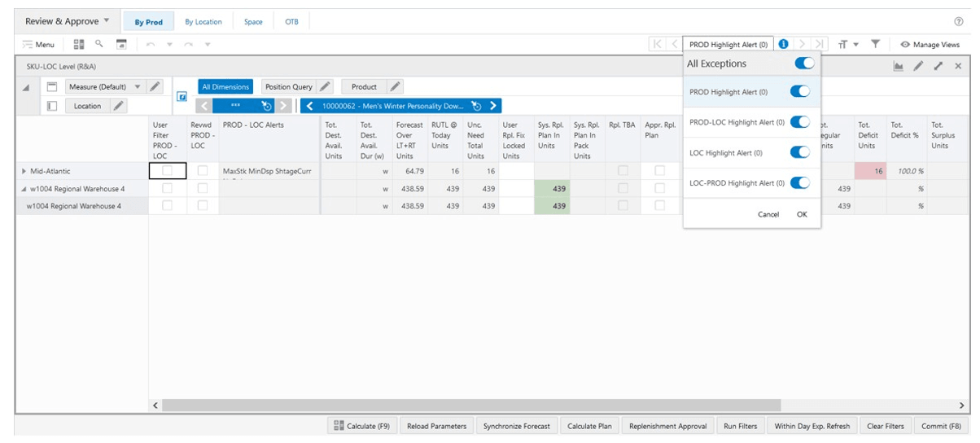Open the search magnifier tool
The image size is (980, 443).
point(99,43)
